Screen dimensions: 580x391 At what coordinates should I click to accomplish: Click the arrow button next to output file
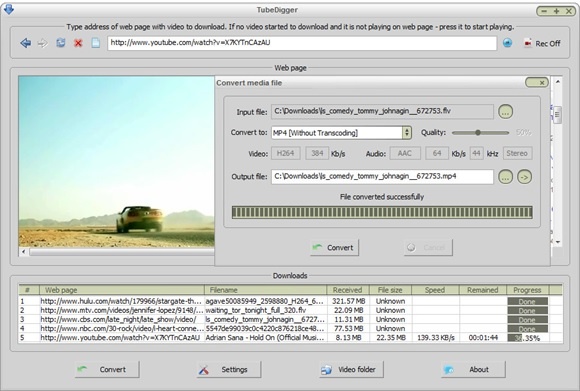525,177
